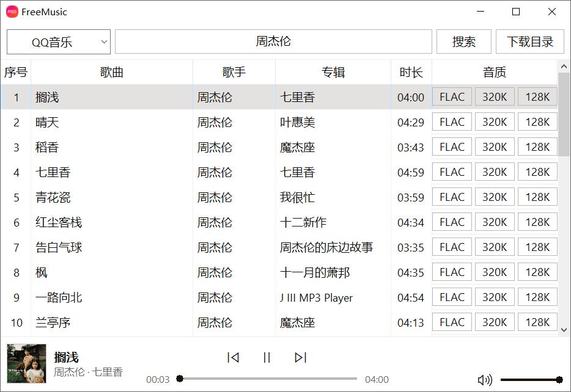Viewport: 571px width, 392px height.
Task: Open the QQ音乐 source dropdown
Action: [59, 42]
